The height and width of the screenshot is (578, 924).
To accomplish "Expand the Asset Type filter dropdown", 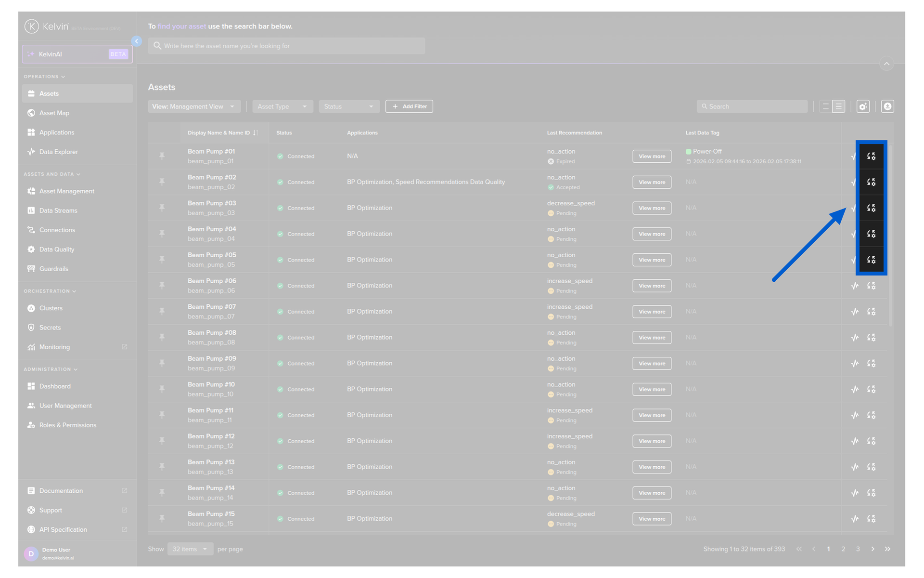I will 282,106.
